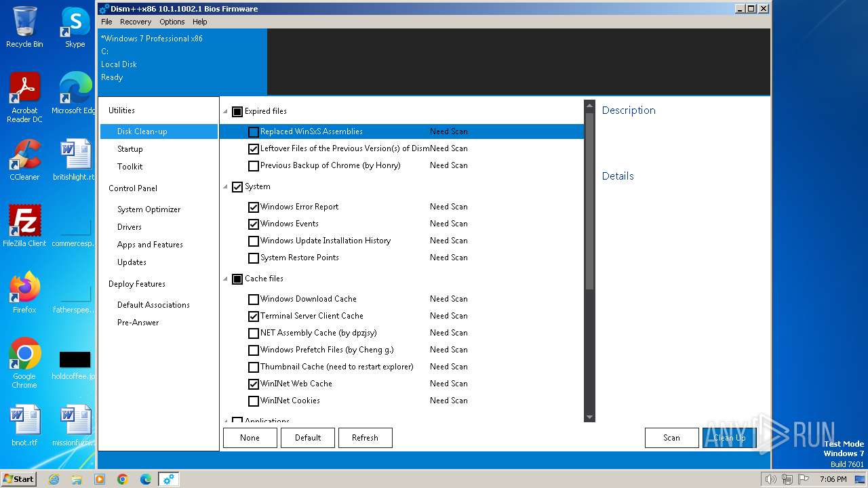The image size is (868, 488).
Task: Collapse the Cache files group
Action: point(225,279)
